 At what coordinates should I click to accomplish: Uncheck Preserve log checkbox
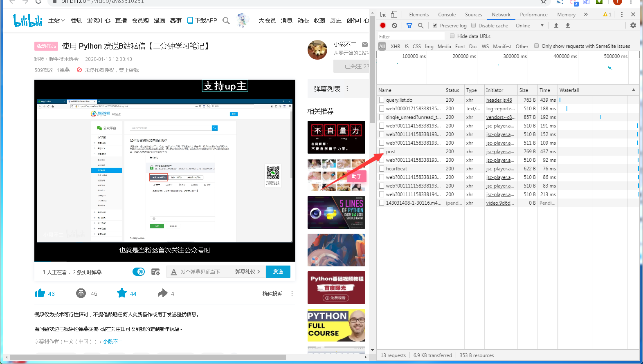pyautogui.click(x=435, y=25)
